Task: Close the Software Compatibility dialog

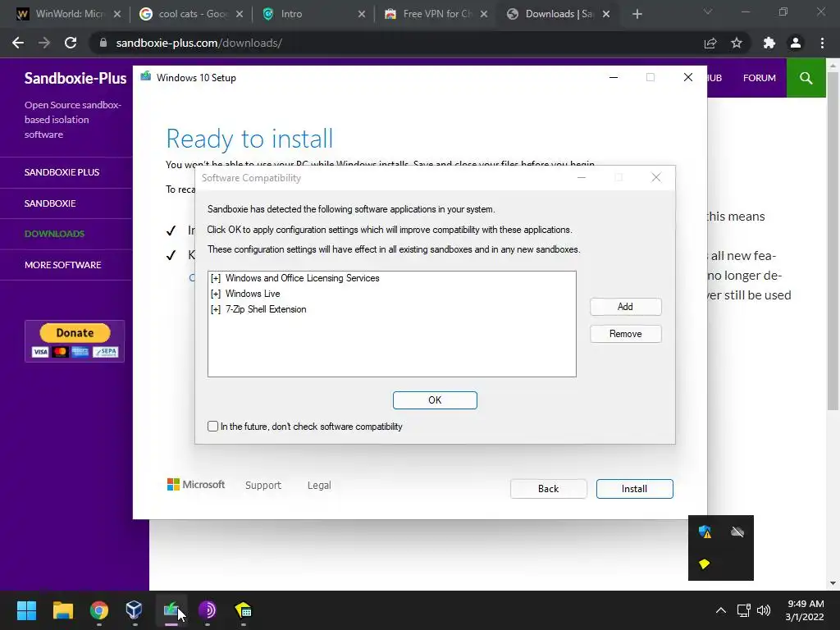Action: (x=656, y=177)
